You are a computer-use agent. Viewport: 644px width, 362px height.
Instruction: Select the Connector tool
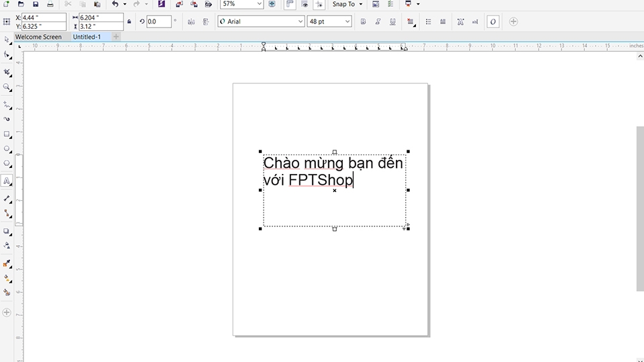coord(7,213)
